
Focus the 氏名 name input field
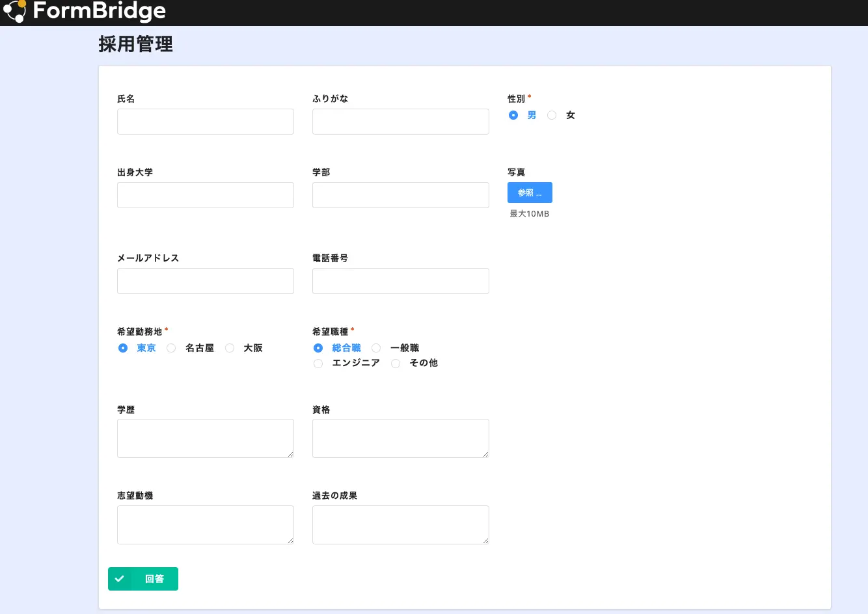pyautogui.click(x=206, y=122)
